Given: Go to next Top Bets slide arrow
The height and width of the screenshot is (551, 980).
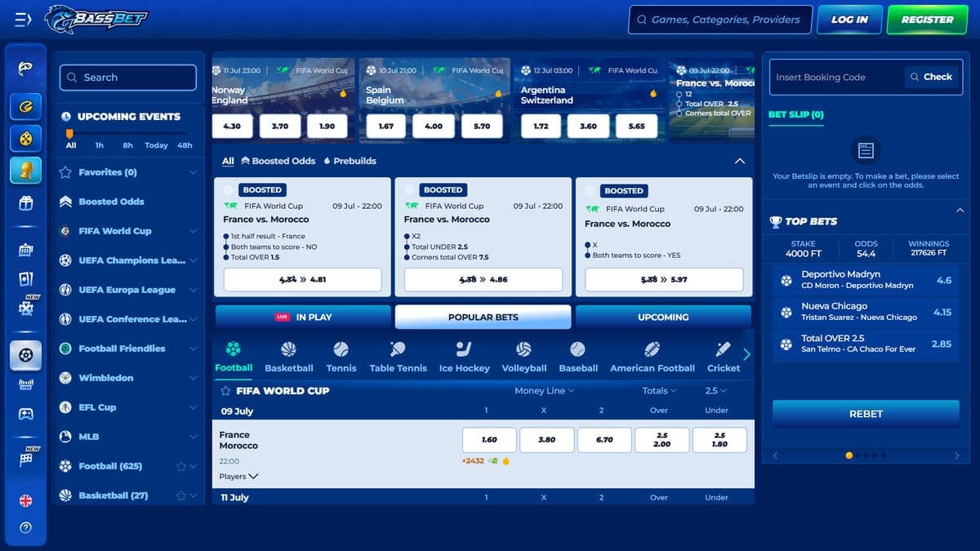Looking at the screenshot, I should pyautogui.click(x=956, y=455).
